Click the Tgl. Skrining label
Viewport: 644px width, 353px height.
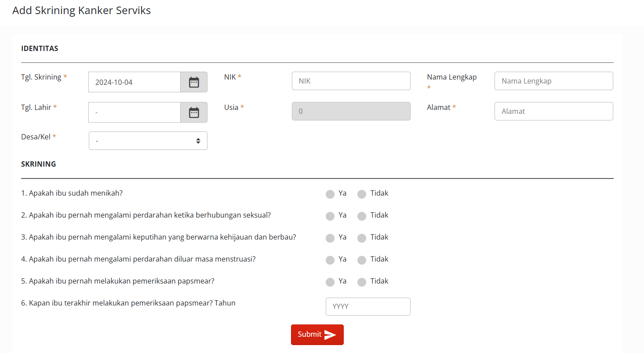coord(44,77)
